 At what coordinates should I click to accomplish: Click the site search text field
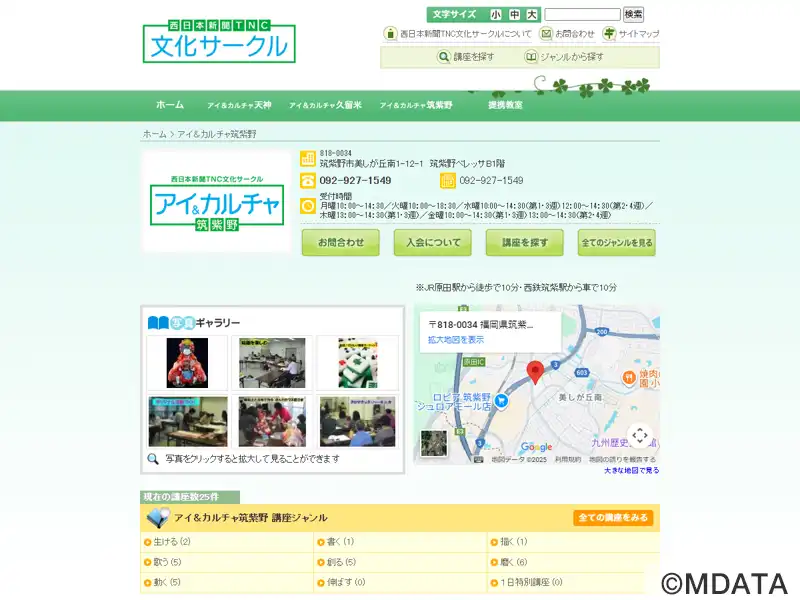582,15
